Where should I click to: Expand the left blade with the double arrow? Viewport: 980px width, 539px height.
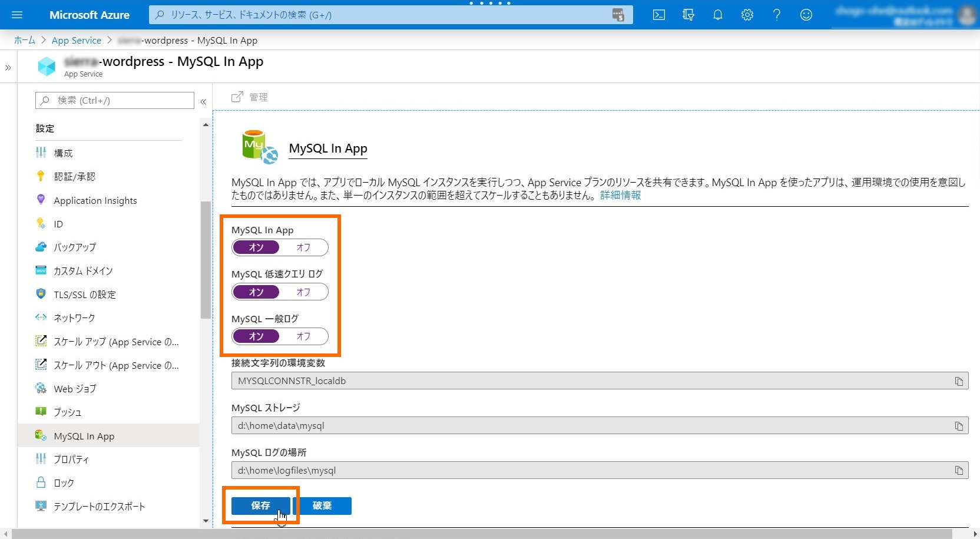8,67
